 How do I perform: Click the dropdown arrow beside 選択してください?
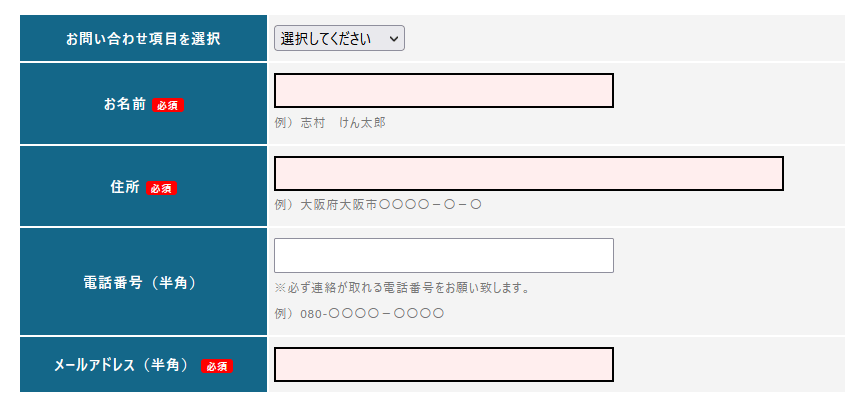[394, 39]
